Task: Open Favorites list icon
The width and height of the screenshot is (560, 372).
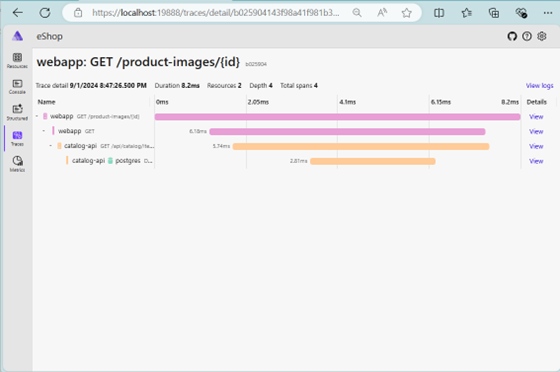Action: click(x=466, y=13)
